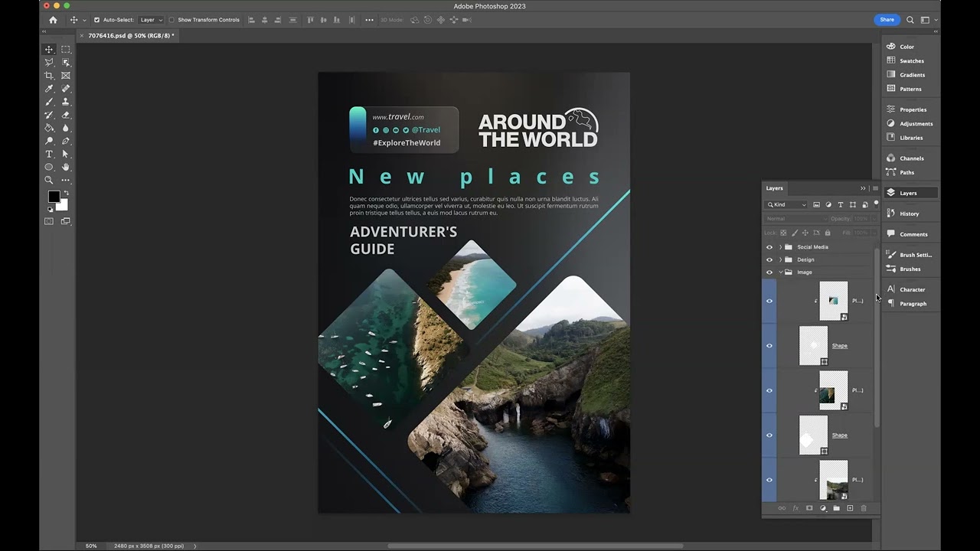Enable Show Transform Controls checkbox

pos(171,20)
